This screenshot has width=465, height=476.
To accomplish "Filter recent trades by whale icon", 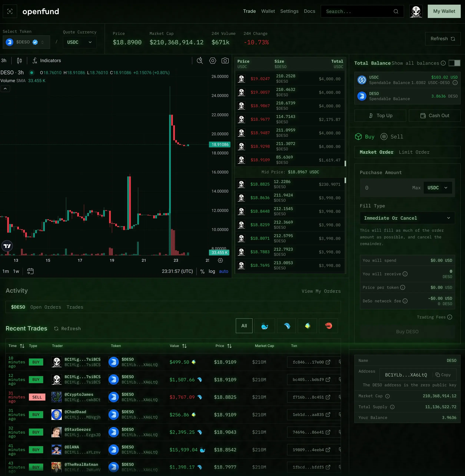I will pyautogui.click(x=265, y=326).
